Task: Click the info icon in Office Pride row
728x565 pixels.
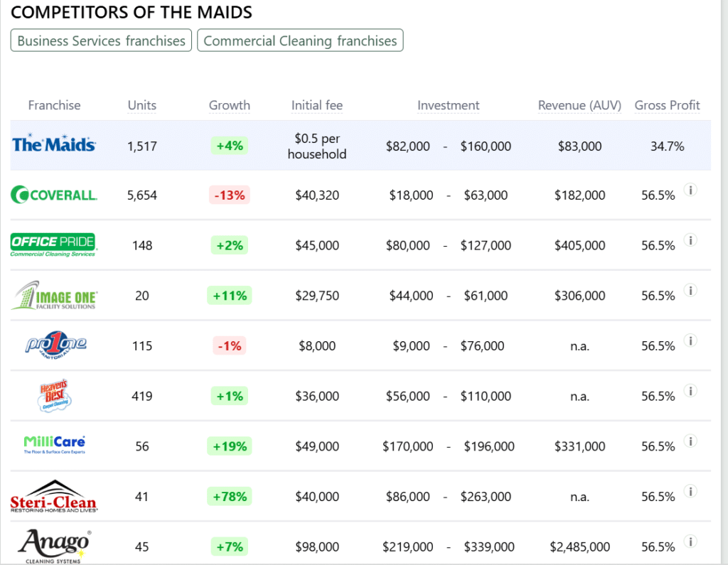Action: click(690, 240)
